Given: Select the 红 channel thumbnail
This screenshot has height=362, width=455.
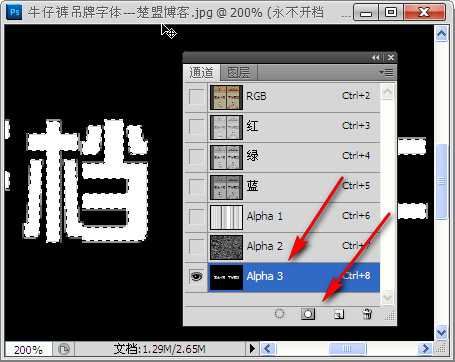Looking at the screenshot, I should [226, 127].
